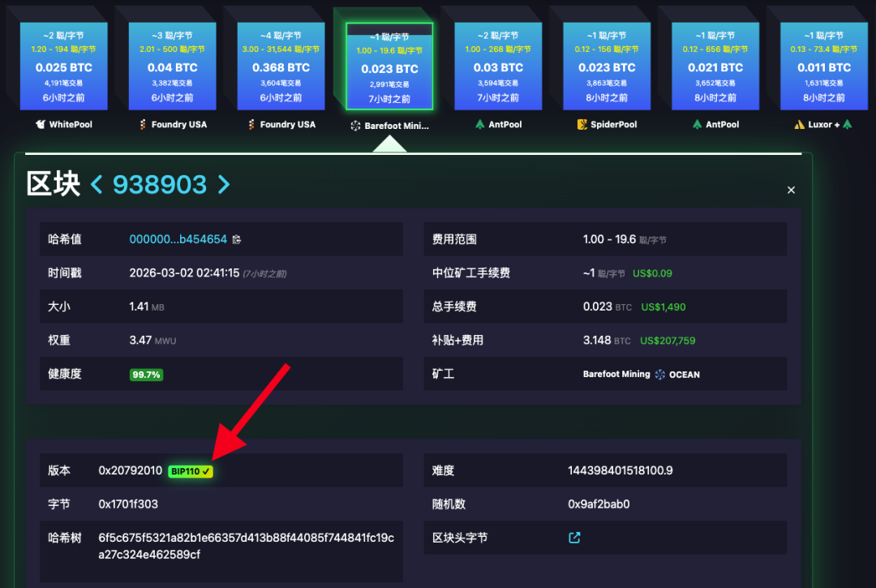Select the AntPool 0.021 BTC block
Screen dimensions: 876x588
(x=715, y=67)
